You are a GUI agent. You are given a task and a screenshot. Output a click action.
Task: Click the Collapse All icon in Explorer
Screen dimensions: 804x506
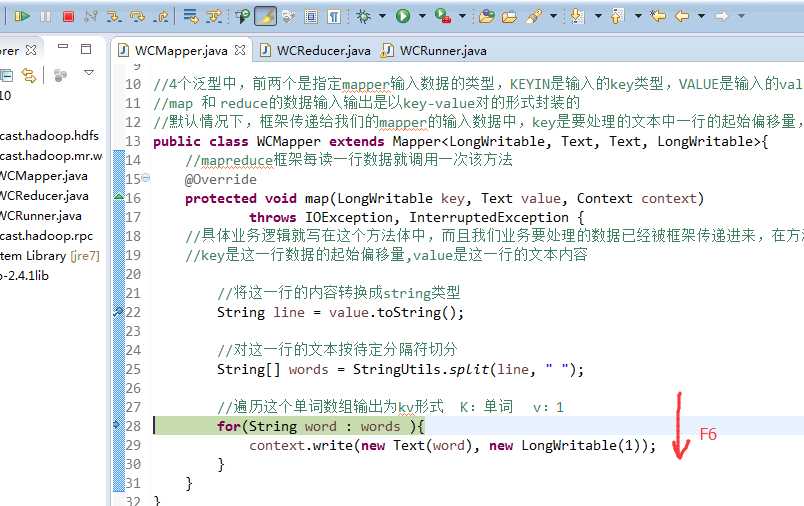pyautogui.click(x=6, y=76)
